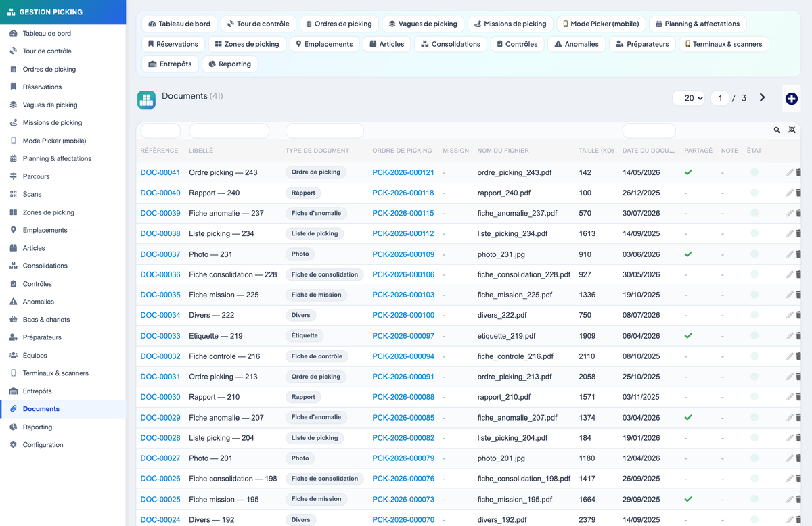Image resolution: width=812 pixels, height=526 pixels.
Task: Delete document DOC-00025 with trash icon
Action: click(x=798, y=500)
